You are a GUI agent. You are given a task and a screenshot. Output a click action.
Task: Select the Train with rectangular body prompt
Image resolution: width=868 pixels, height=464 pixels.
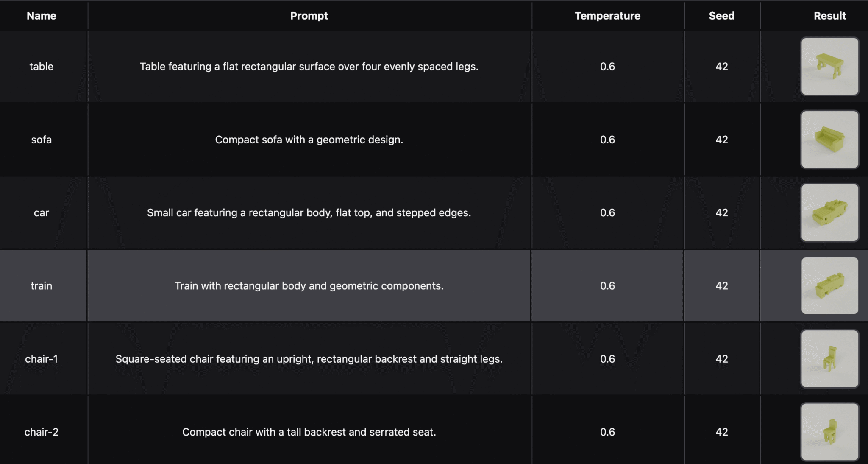309,285
